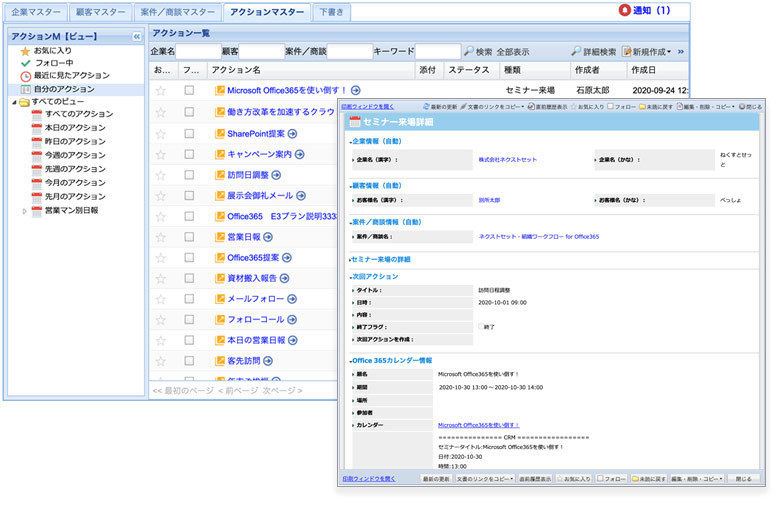Collapse the すべてのビュー tree folder
The image size is (784, 508).
(14, 102)
